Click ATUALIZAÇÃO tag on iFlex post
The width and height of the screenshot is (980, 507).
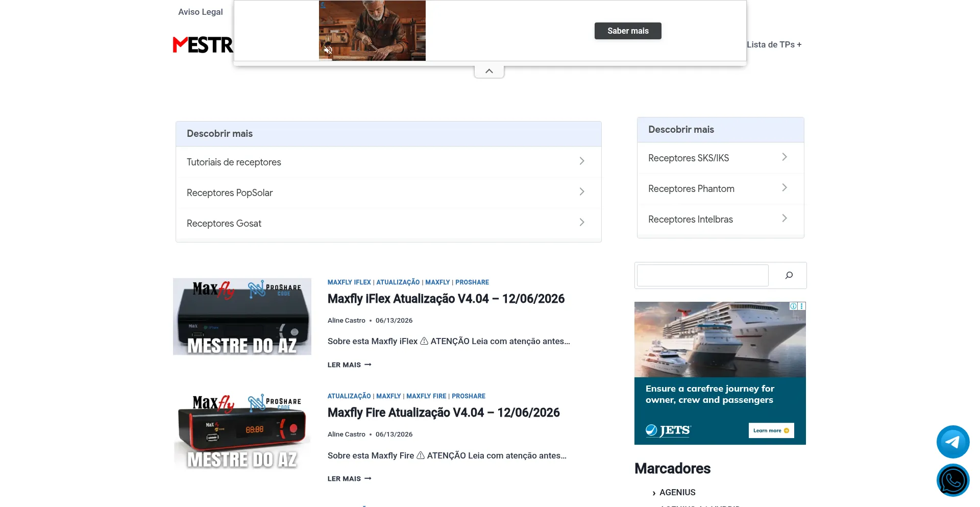398,282
